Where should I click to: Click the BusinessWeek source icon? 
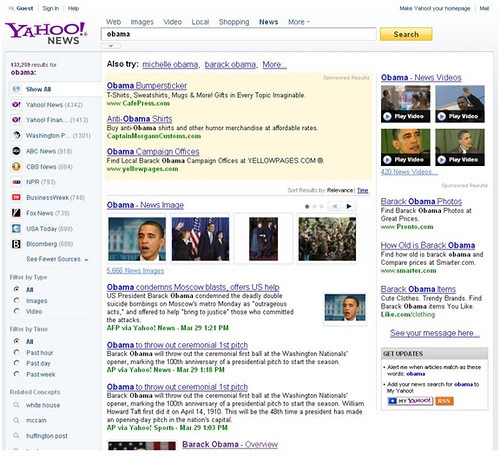point(16,197)
